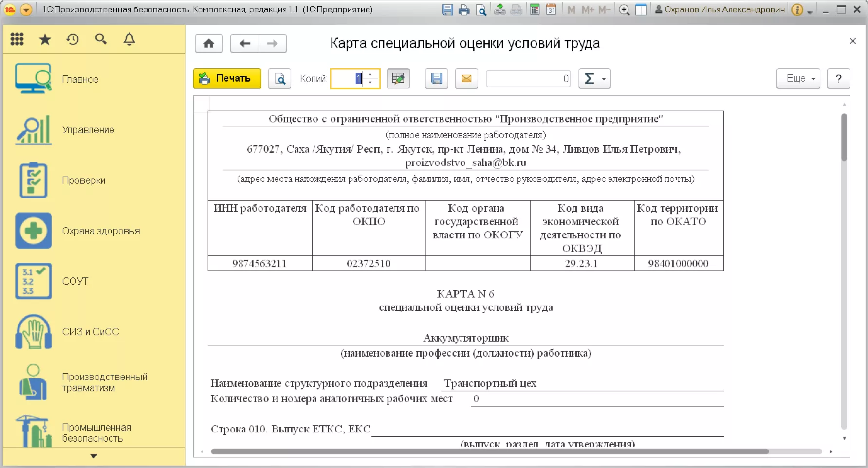Image resolution: width=868 pixels, height=468 pixels.
Task: Open Производственный травматизм section
Action: [x=94, y=382]
